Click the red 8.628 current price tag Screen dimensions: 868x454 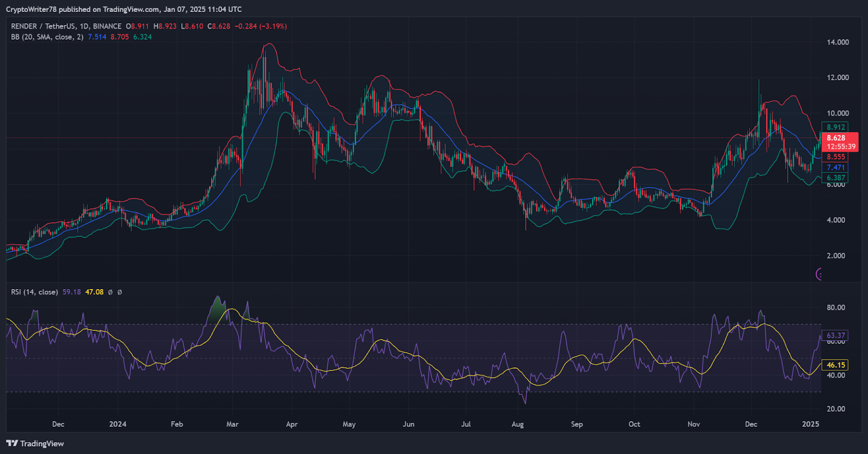835,138
